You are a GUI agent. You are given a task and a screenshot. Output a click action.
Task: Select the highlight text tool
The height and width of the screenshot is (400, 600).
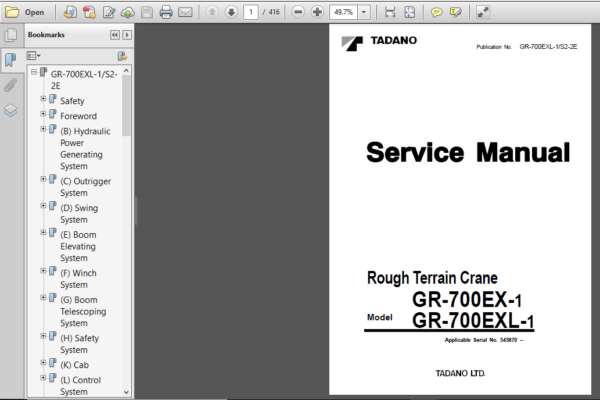point(455,13)
